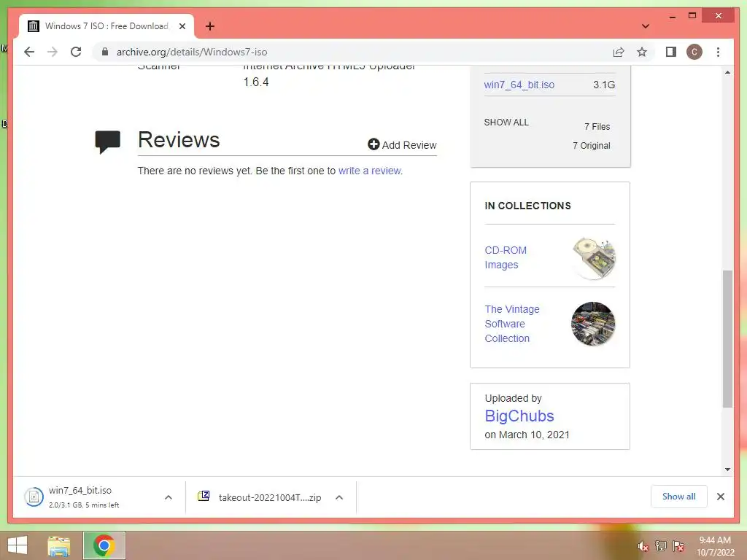
Task: Click the taskbar clock 9:44 AM
Action: pyautogui.click(x=715, y=540)
